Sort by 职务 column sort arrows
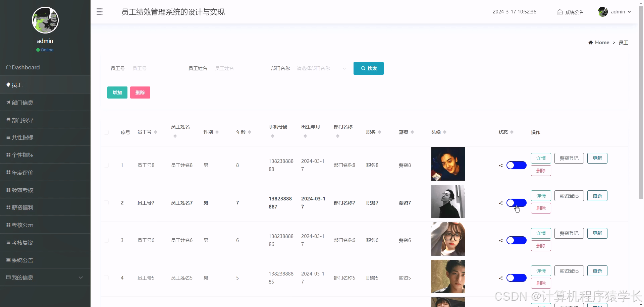The width and height of the screenshot is (644, 307). point(380,132)
